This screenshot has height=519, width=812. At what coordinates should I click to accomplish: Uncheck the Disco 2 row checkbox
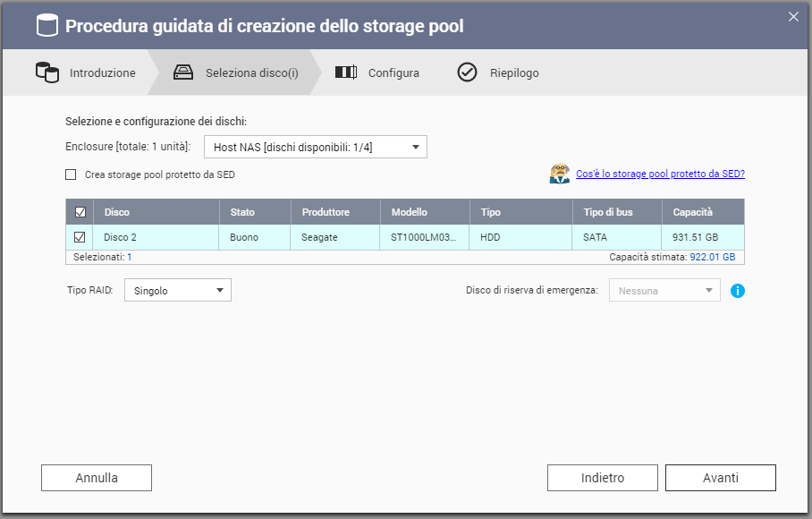(x=80, y=237)
